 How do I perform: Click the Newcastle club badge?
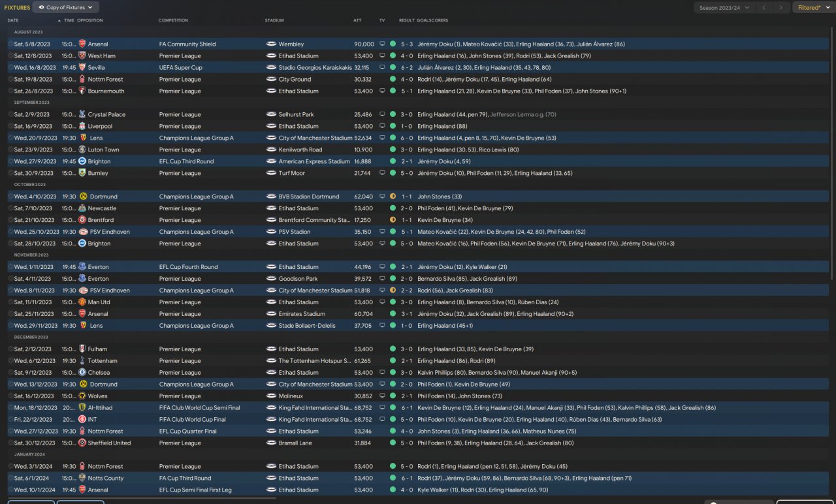(x=82, y=209)
